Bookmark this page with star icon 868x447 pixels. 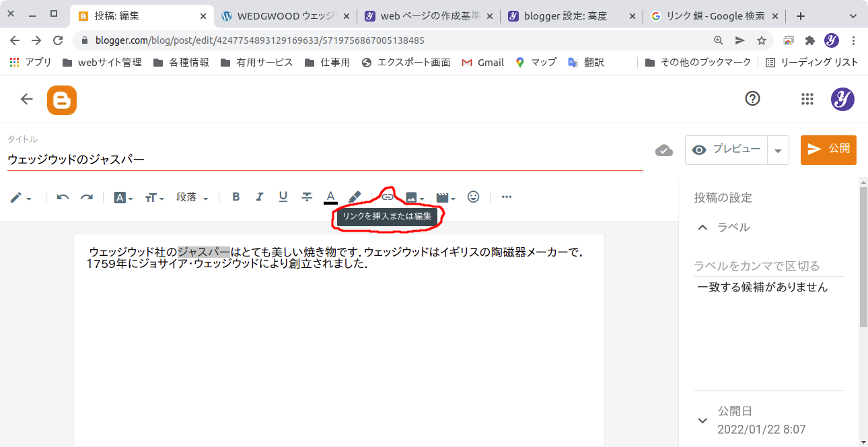[x=762, y=40]
